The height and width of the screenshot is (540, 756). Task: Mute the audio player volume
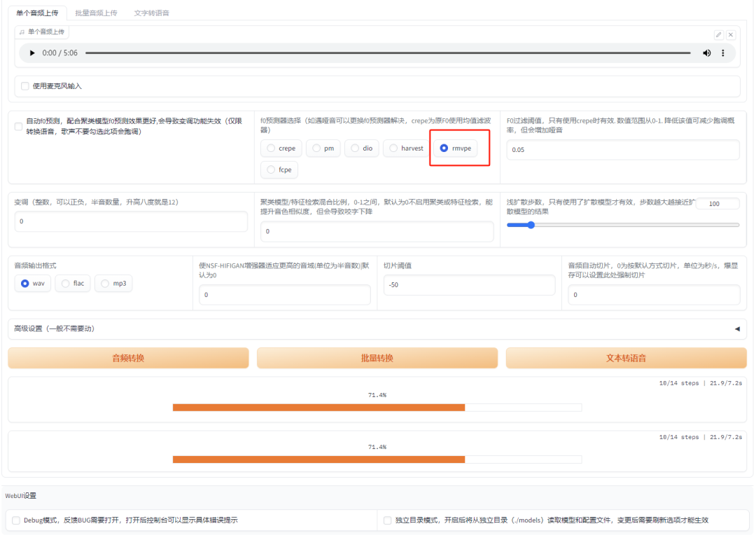(707, 53)
